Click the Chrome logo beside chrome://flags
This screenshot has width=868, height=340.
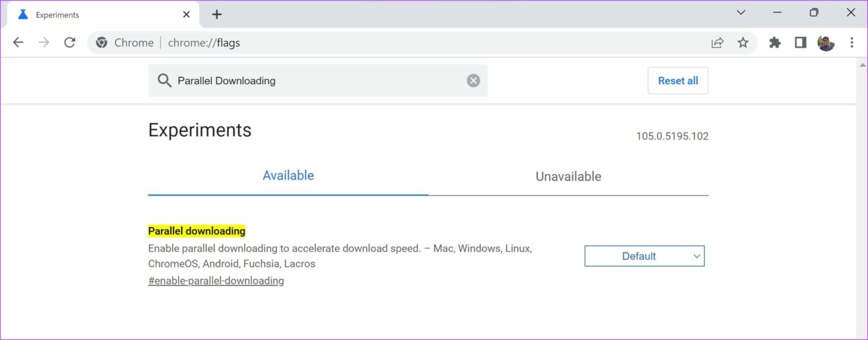click(102, 42)
